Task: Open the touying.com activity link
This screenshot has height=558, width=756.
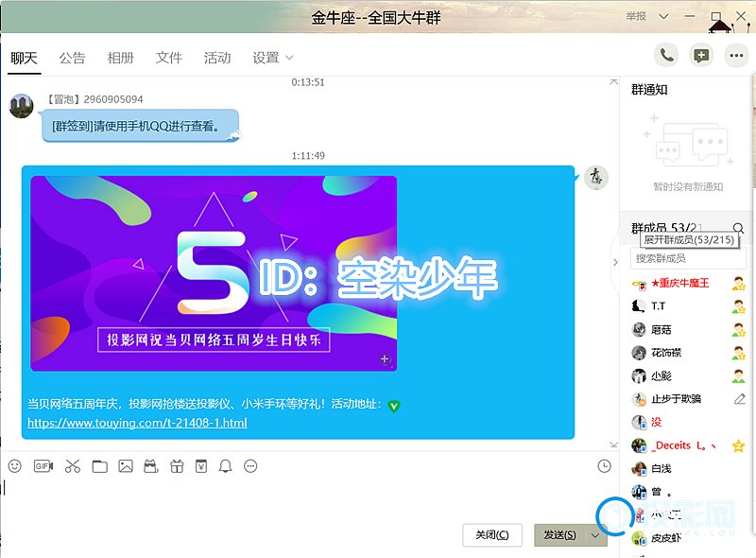Action: point(137,423)
